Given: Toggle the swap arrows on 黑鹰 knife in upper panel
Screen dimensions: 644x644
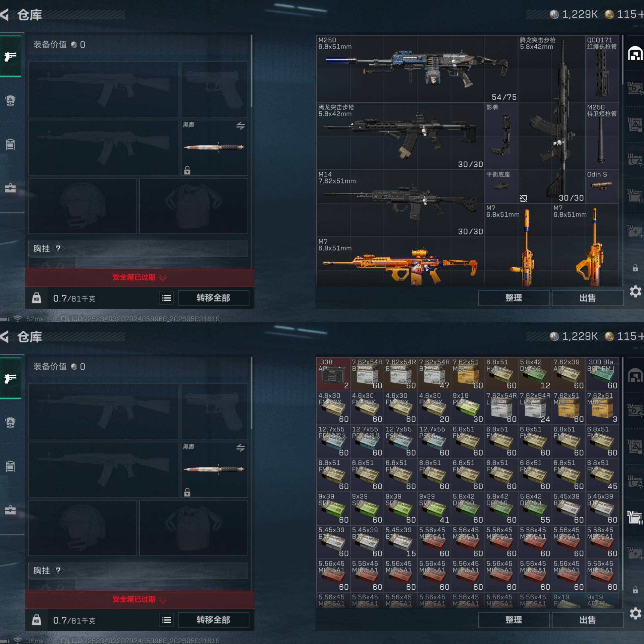Looking at the screenshot, I should click(x=240, y=126).
